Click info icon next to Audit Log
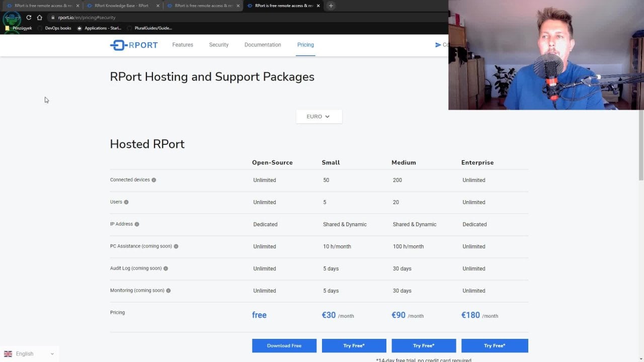The height and width of the screenshot is (362, 644). pyautogui.click(x=166, y=268)
